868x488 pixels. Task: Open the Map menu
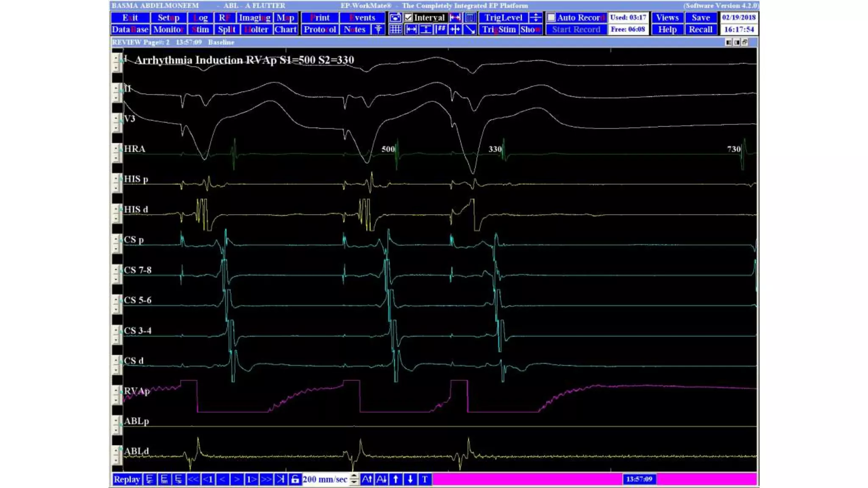[285, 18]
